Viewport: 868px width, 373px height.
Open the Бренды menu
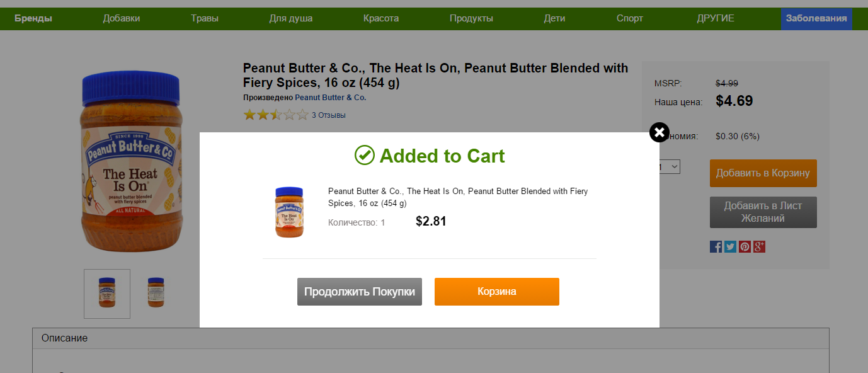(33, 18)
